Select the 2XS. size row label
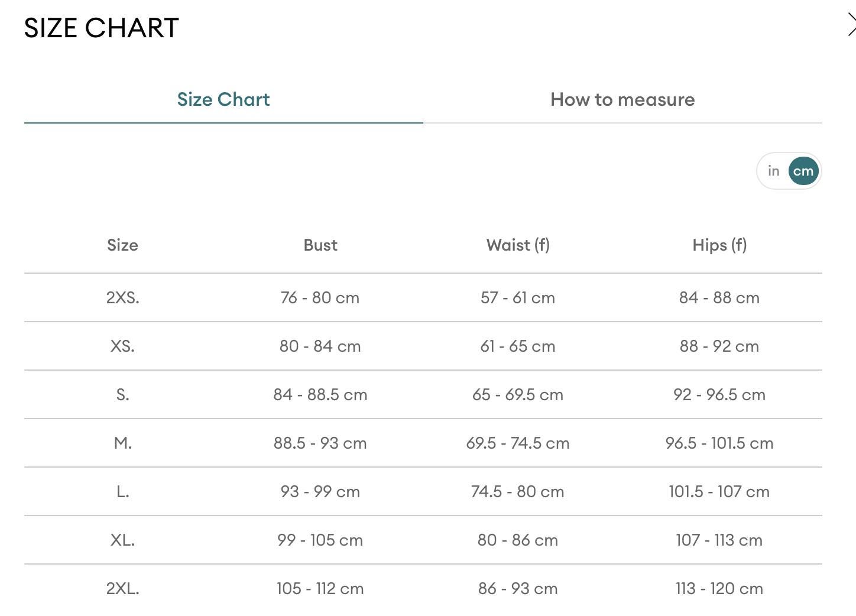The width and height of the screenshot is (856, 616). (x=122, y=298)
